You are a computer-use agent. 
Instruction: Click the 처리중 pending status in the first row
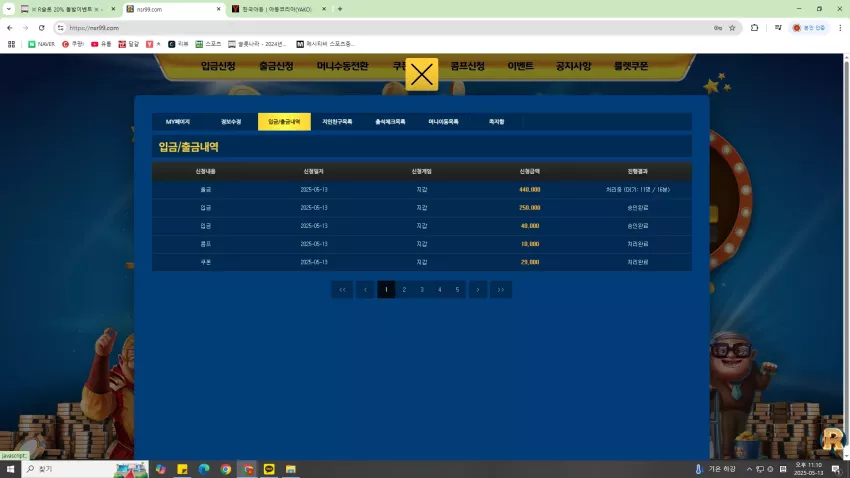638,190
